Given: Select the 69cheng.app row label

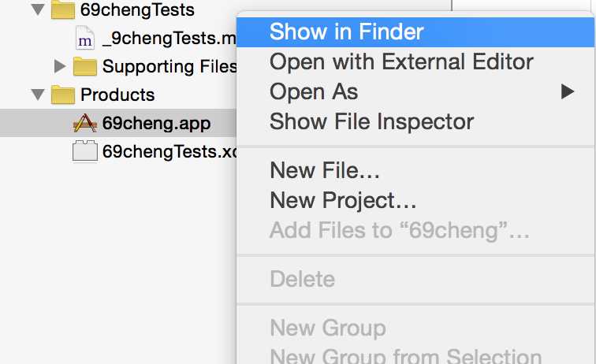Looking at the screenshot, I should point(156,124).
